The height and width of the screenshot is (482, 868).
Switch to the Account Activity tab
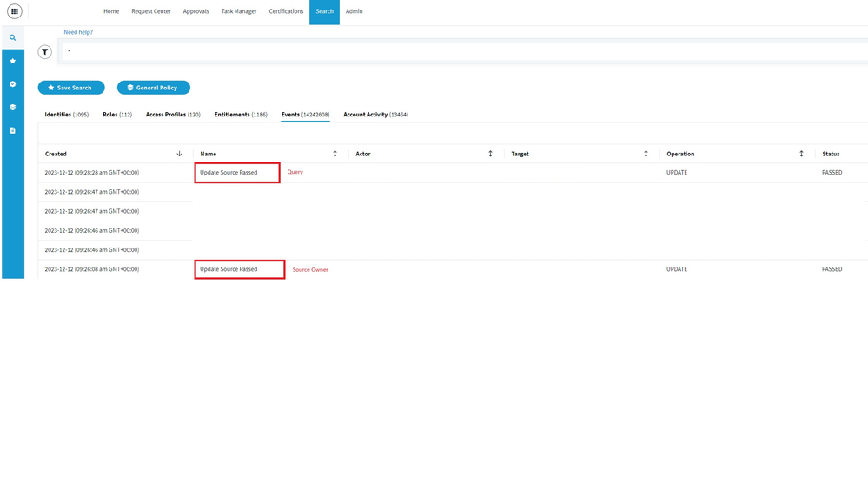click(x=375, y=115)
